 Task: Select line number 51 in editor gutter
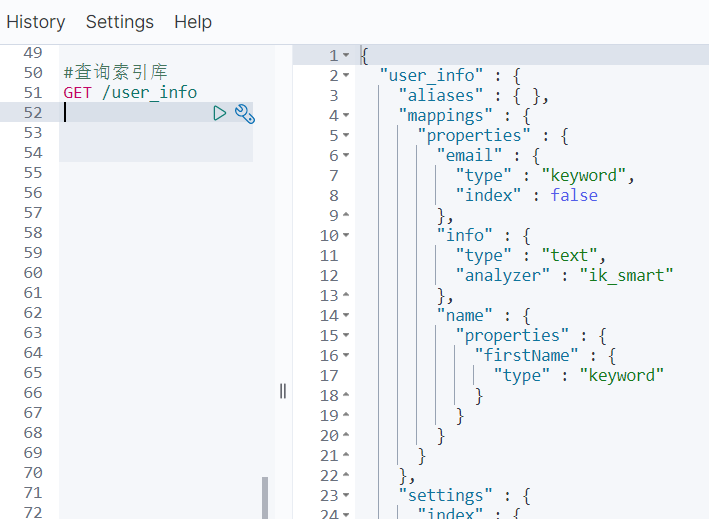pyautogui.click(x=33, y=93)
